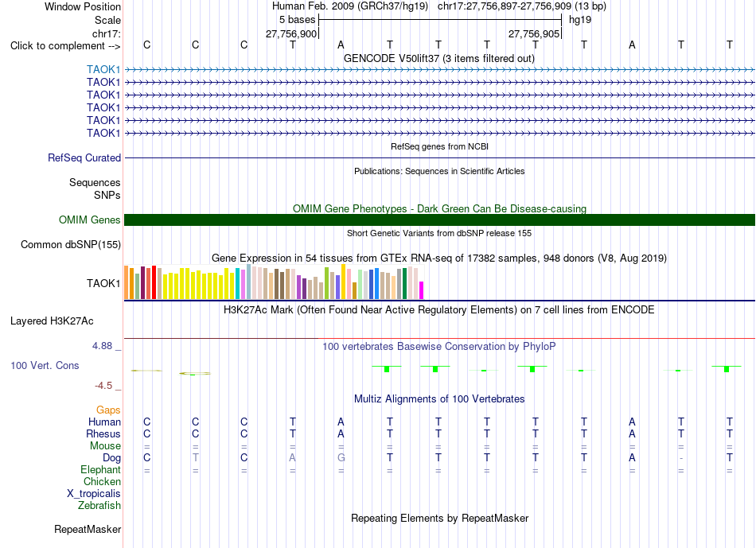Click the 'chr17:27,756,897-27,756,909 (13 bp)' position text
756x548 pixels.
(522, 6)
